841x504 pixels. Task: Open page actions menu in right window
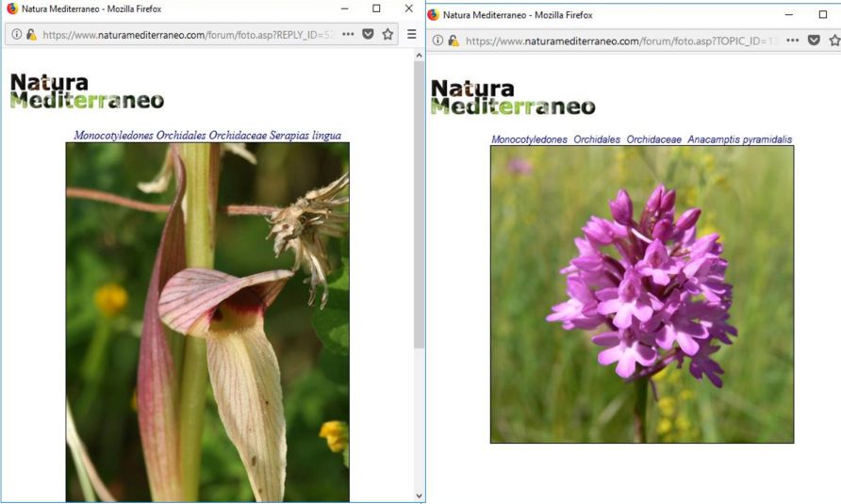point(793,41)
